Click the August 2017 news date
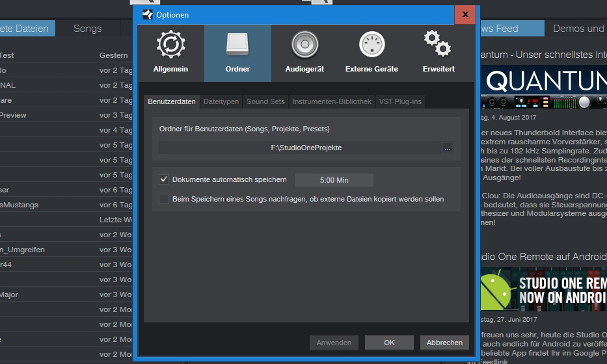 coord(508,117)
